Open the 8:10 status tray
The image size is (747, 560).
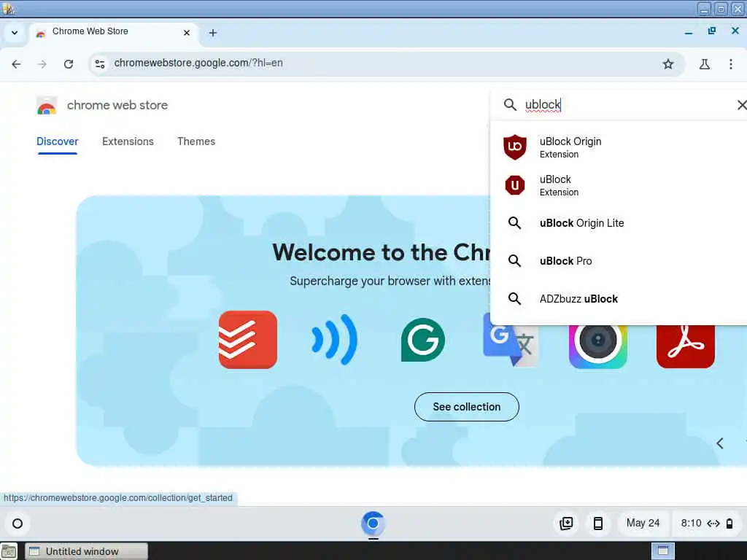click(706, 524)
